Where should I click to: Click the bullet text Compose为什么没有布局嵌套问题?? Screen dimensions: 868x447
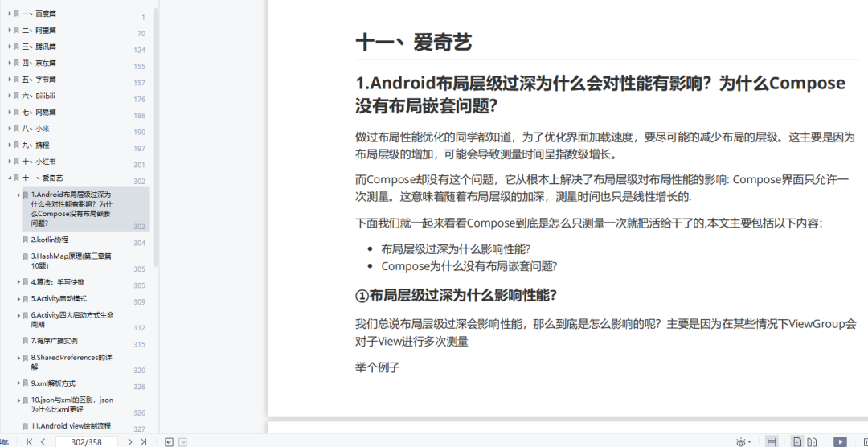(x=469, y=266)
